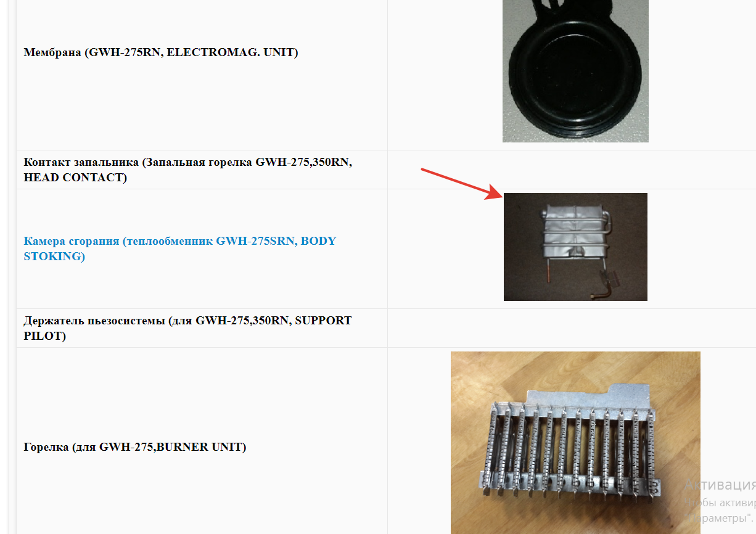Click the 'HEAD CONTACT)' text line

click(x=75, y=178)
